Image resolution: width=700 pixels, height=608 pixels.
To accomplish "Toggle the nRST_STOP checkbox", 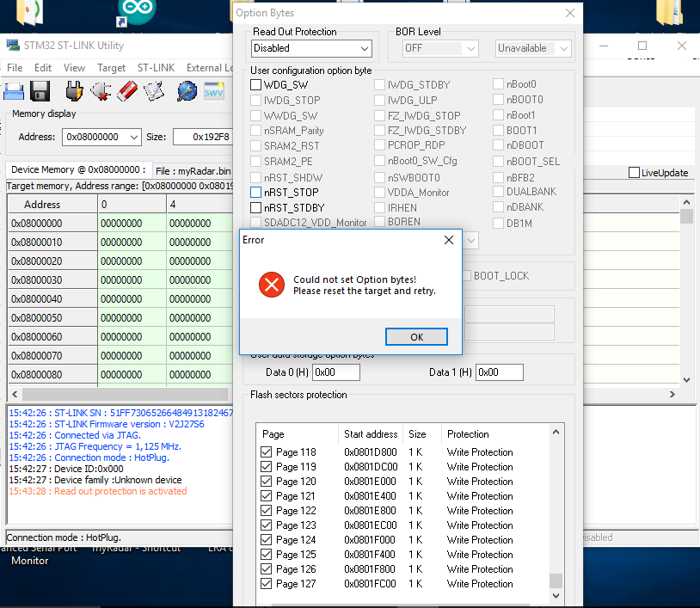I will click(x=255, y=193).
